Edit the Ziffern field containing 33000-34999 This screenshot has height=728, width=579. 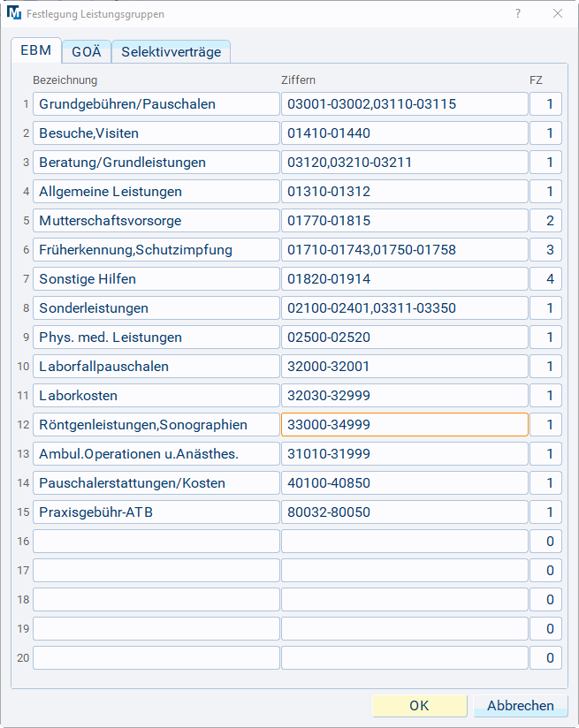[x=404, y=425]
